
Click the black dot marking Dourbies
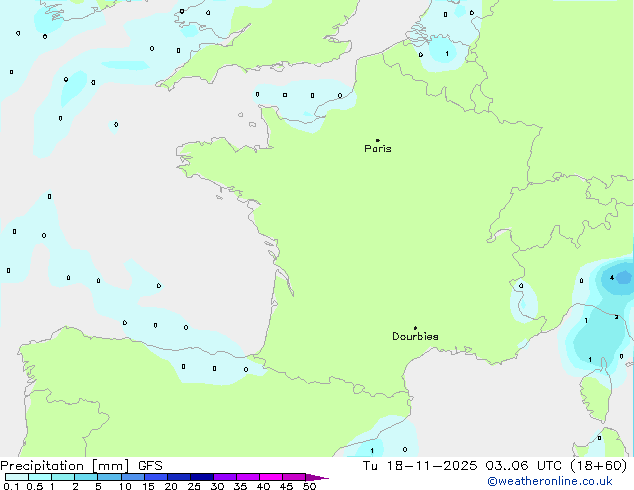click(415, 328)
